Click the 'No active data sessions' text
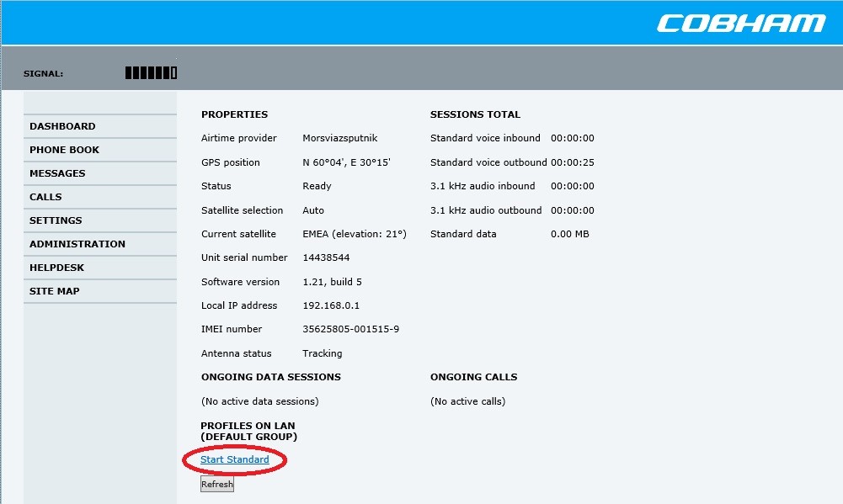Image resolution: width=843 pixels, height=504 pixels. click(260, 401)
